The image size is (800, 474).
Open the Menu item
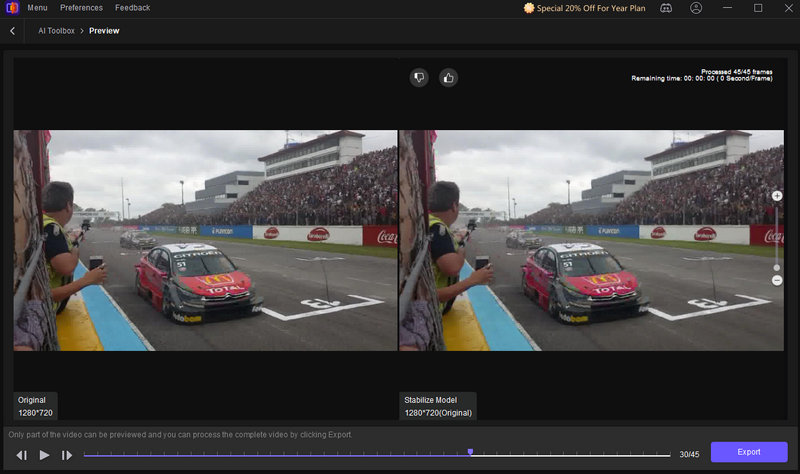coord(37,8)
